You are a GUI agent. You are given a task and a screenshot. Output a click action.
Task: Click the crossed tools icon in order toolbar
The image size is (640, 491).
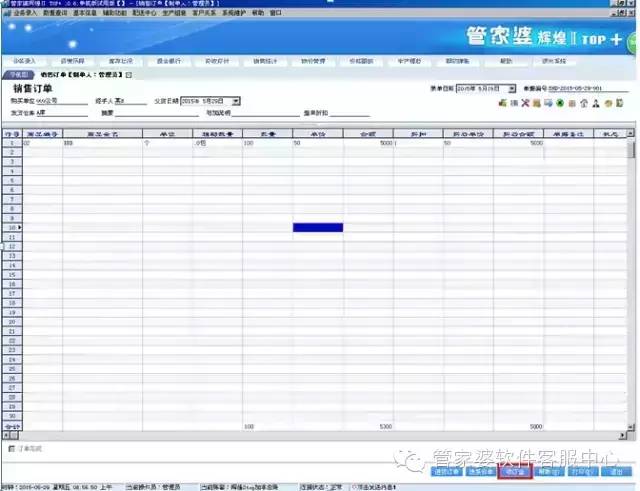525,103
